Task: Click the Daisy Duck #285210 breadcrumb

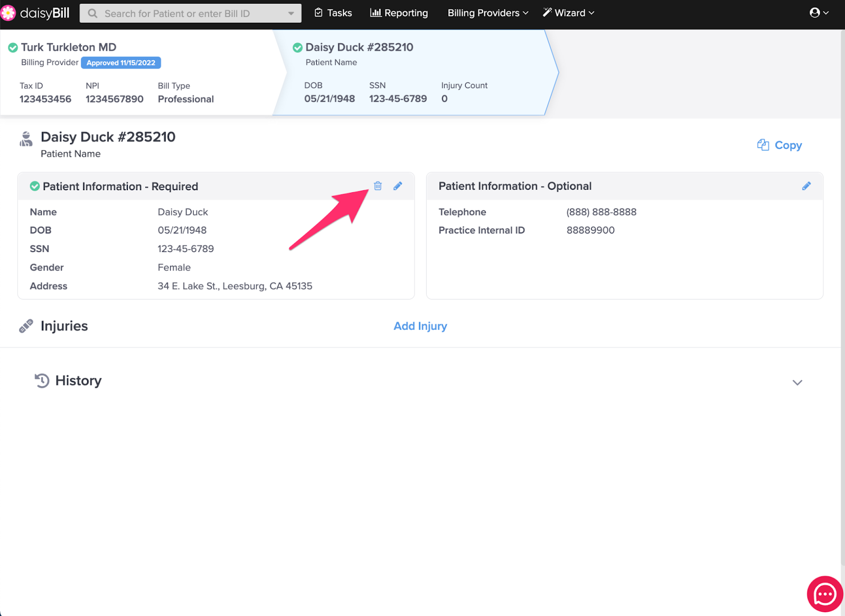Action: [x=359, y=48]
